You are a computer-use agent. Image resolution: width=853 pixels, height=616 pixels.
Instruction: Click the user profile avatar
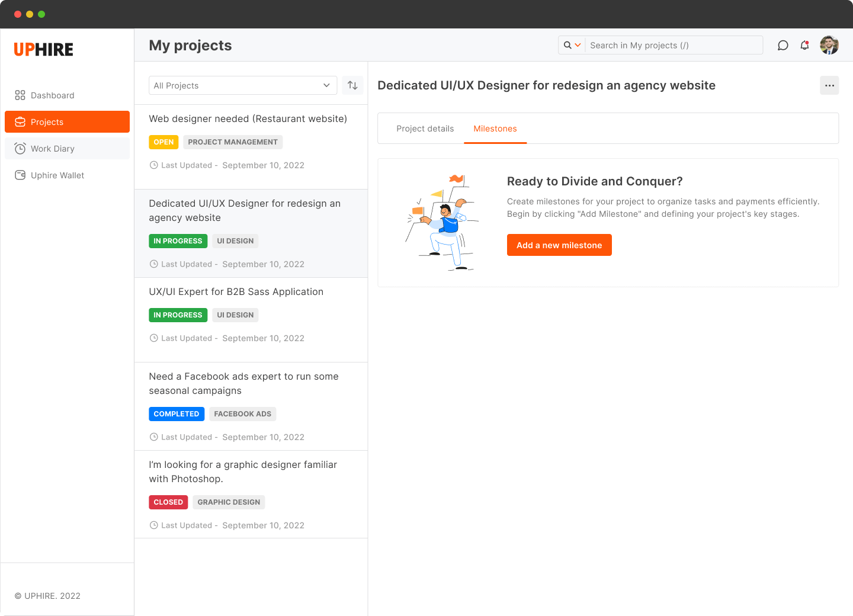pyautogui.click(x=829, y=45)
